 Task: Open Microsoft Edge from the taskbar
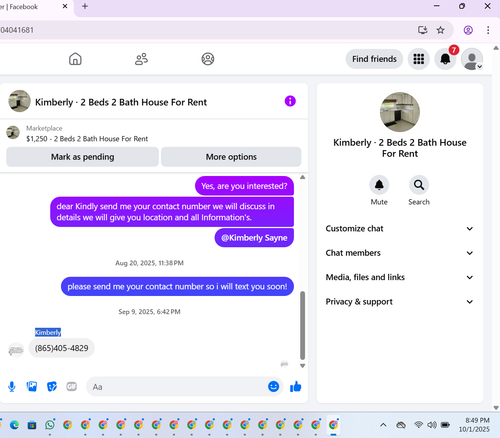[14, 425]
